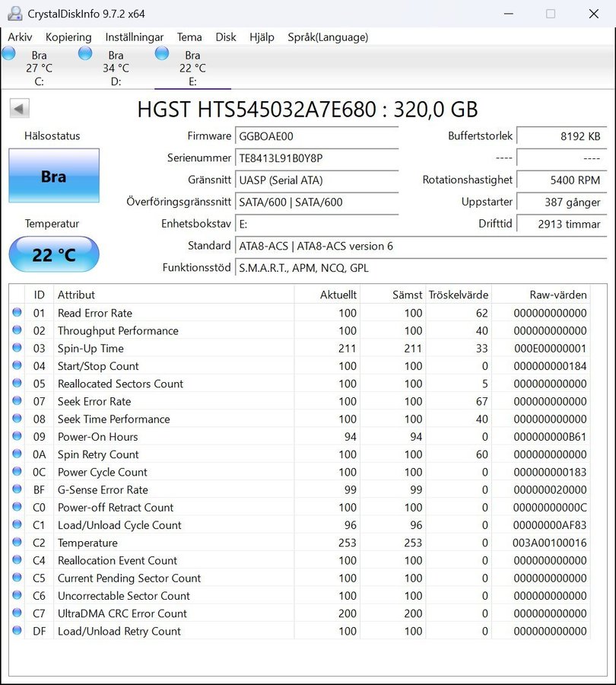Open the Språk(Language) menu
This screenshot has width=616, height=685.
(328, 37)
